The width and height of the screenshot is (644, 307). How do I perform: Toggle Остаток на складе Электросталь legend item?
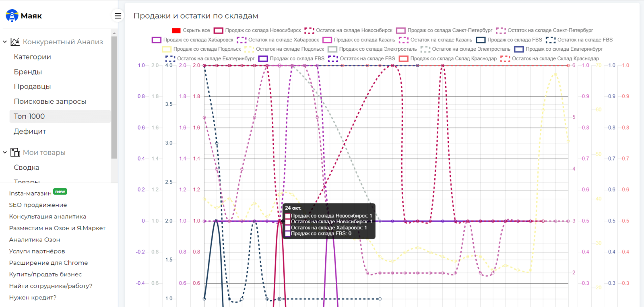pos(465,49)
